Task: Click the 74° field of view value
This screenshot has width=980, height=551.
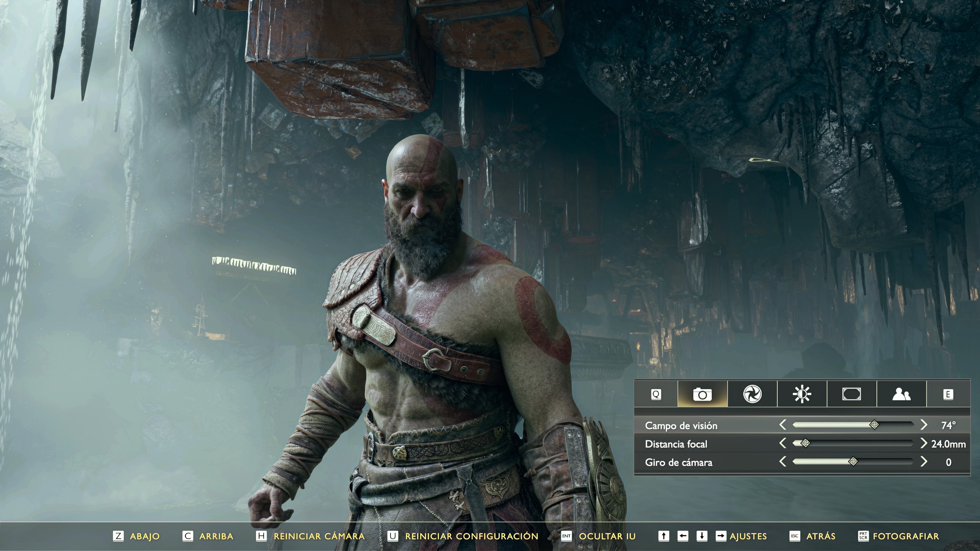Action: click(x=948, y=425)
